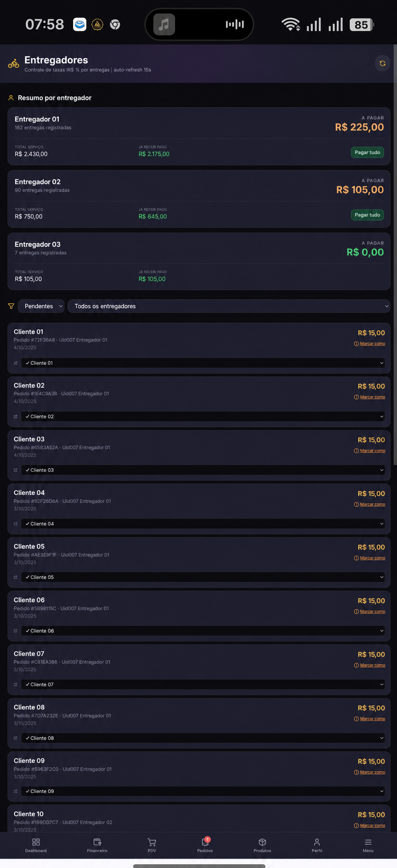Tap the music player icon in the status bar

(164, 24)
